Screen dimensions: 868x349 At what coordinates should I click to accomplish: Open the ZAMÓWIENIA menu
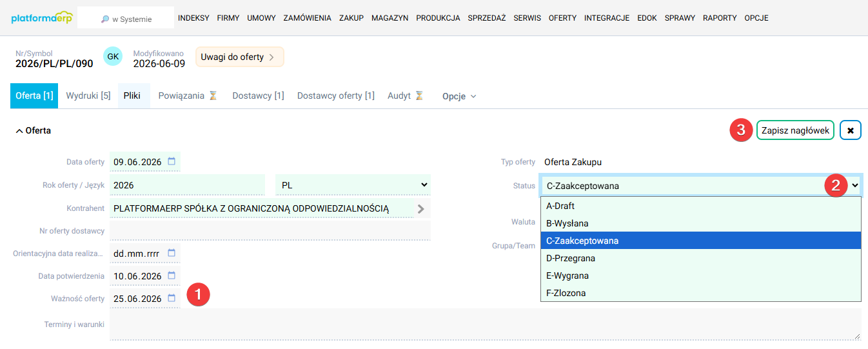click(x=308, y=18)
